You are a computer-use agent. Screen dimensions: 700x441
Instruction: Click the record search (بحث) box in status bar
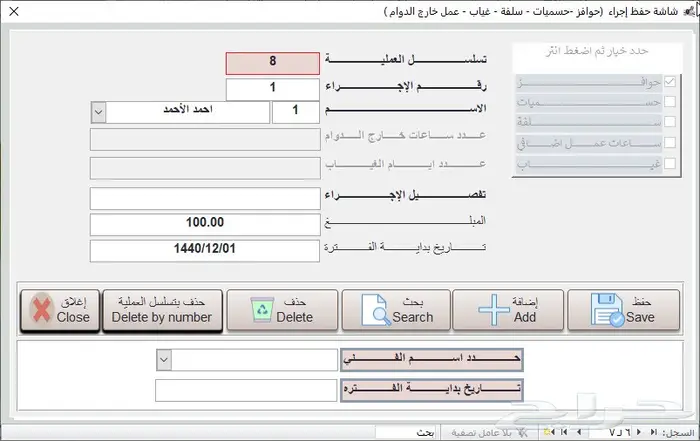(x=406, y=433)
